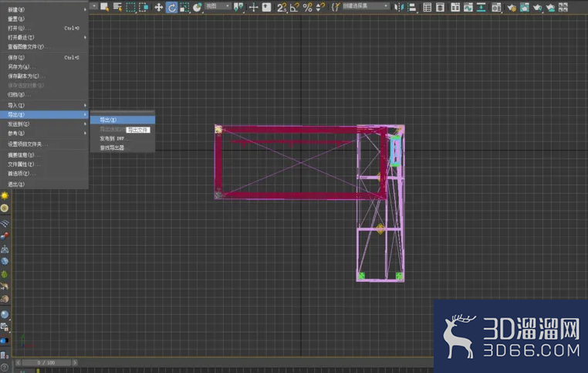Viewport: 588px width, 373px height.
Task: Open the Curve Editor icon
Action: pos(468,7)
